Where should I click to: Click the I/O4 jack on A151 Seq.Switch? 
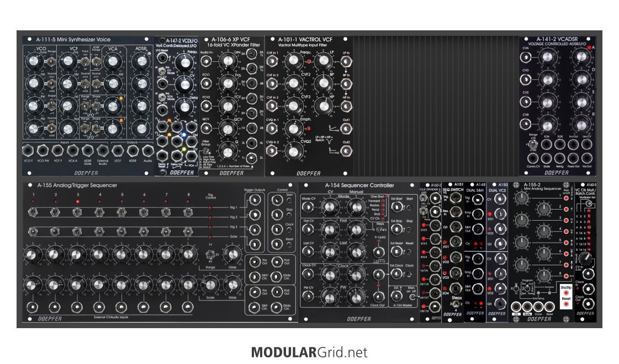(x=456, y=289)
